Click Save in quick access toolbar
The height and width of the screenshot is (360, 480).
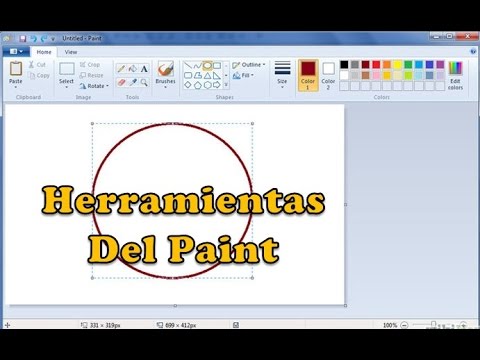click(23, 39)
